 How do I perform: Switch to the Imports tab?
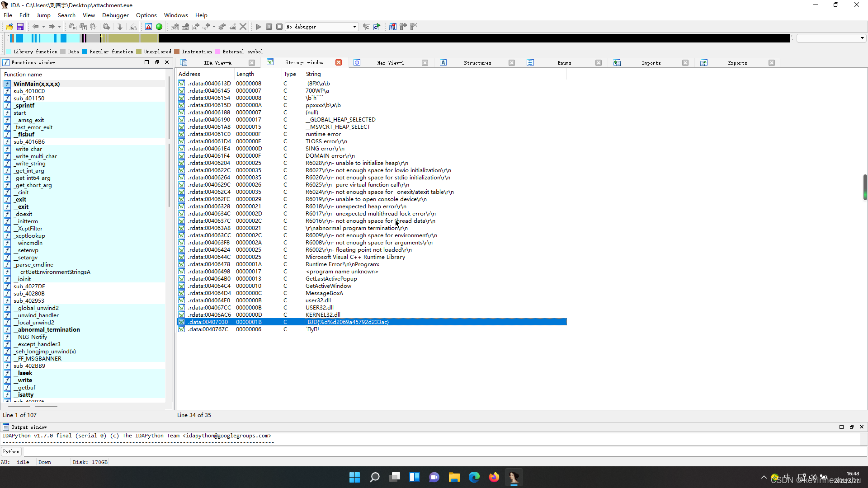(x=651, y=63)
